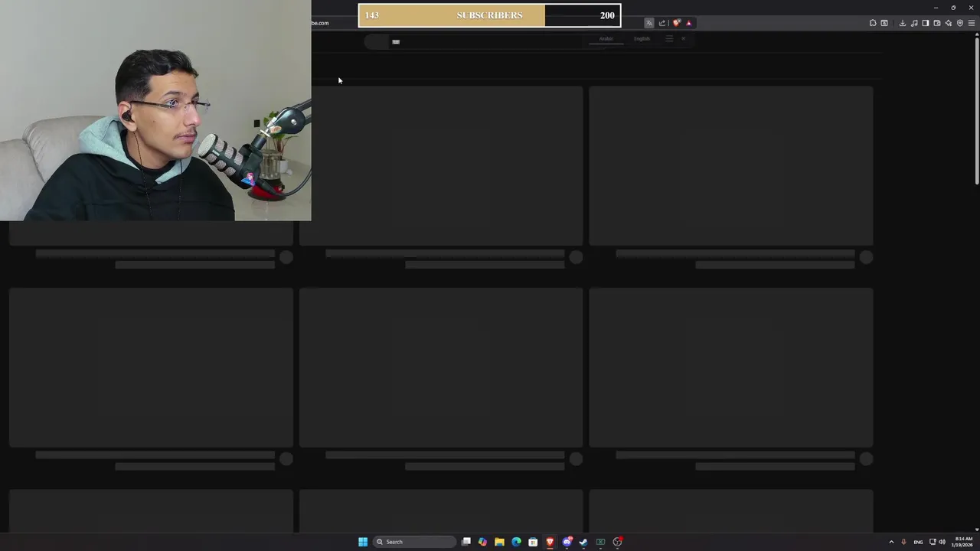
Task: Click the Brave browser taskbar icon
Action: (x=550, y=542)
